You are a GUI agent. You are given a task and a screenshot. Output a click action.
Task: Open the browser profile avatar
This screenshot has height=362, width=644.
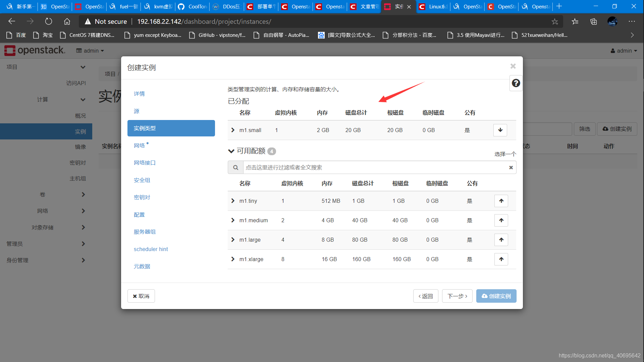click(612, 21)
